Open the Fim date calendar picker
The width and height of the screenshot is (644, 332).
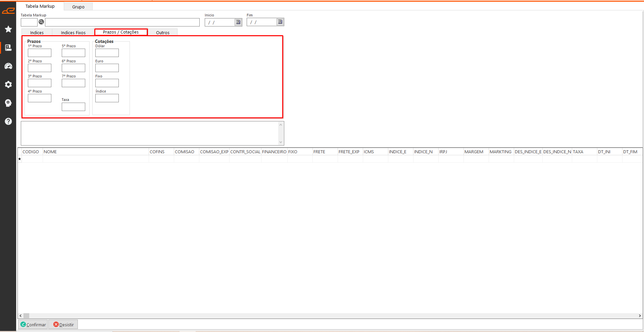tap(280, 22)
